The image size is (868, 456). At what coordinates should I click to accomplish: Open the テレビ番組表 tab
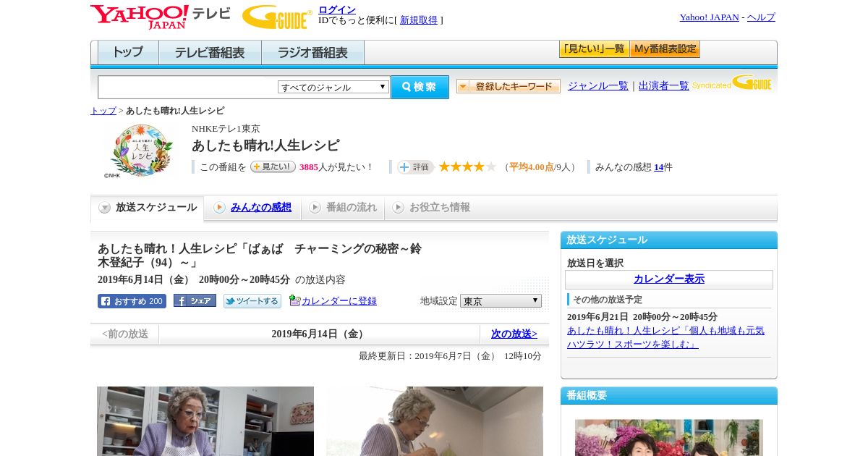(210, 53)
